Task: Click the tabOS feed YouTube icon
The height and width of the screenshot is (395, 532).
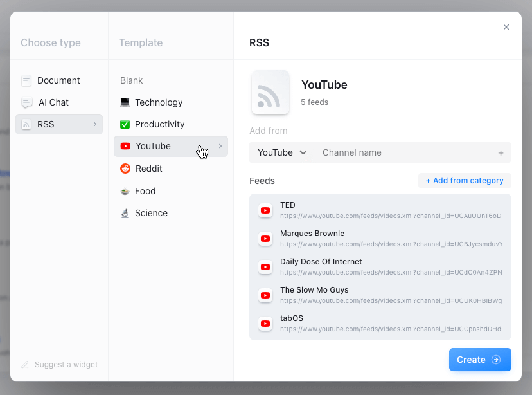Action: coord(265,324)
